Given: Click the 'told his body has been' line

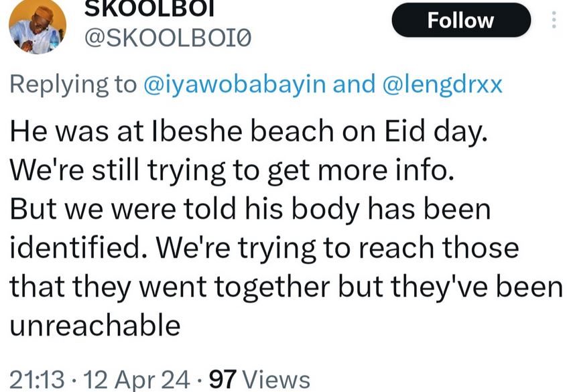Looking at the screenshot, I should [250, 210].
